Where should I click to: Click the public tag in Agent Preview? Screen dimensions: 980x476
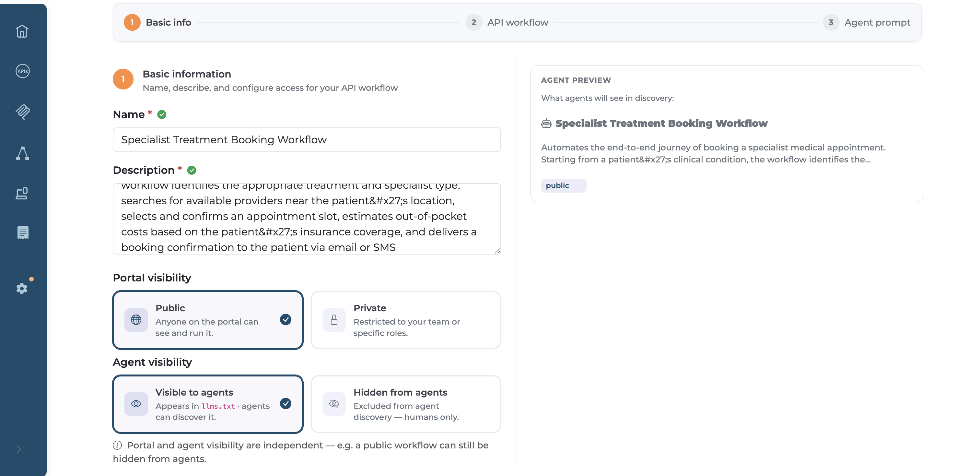tap(564, 186)
